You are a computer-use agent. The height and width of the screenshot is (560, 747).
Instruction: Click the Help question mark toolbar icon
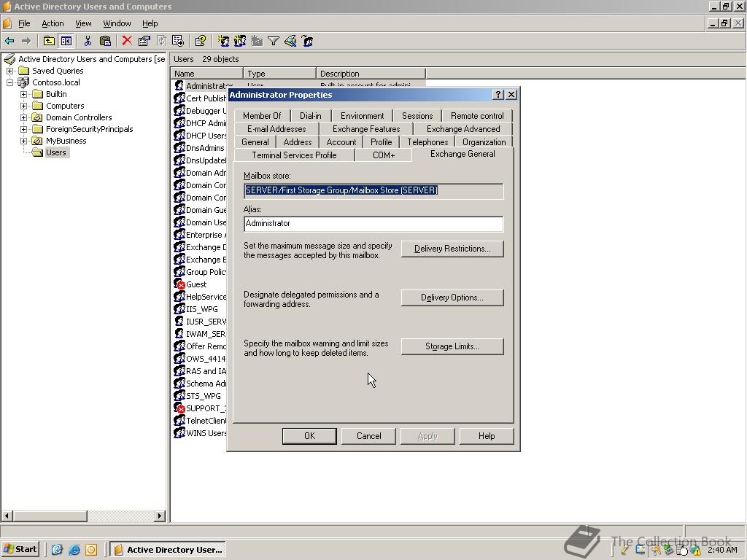coord(200,41)
